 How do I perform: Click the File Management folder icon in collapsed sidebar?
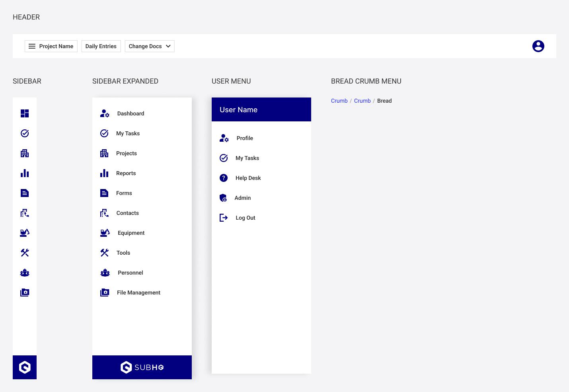[x=25, y=293]
